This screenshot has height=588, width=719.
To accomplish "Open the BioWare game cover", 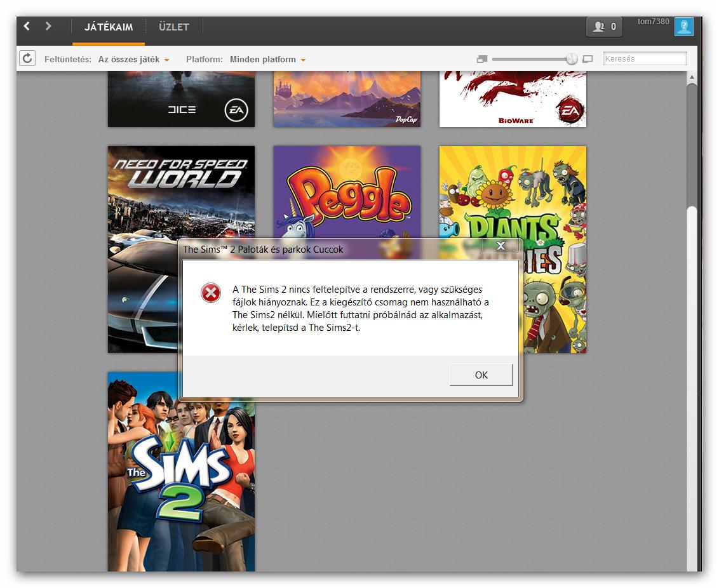I will coord(513,99).
